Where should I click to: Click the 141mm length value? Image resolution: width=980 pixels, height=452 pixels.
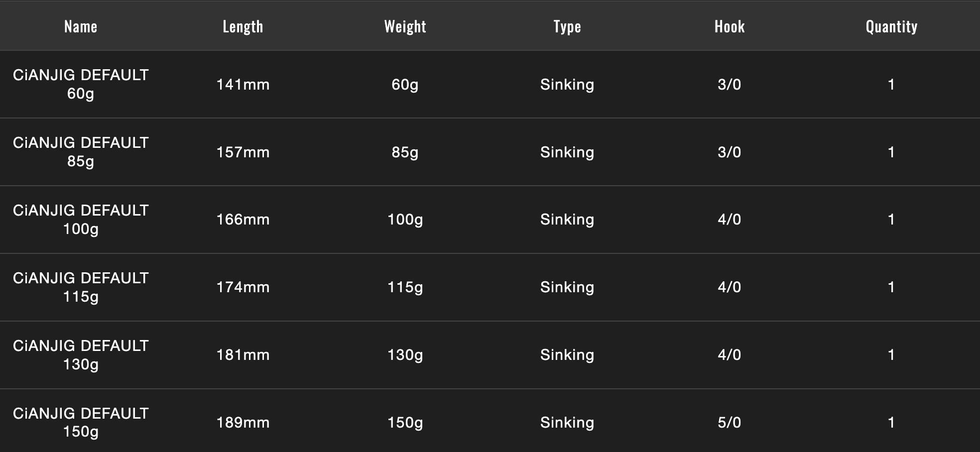pos(243,85)
